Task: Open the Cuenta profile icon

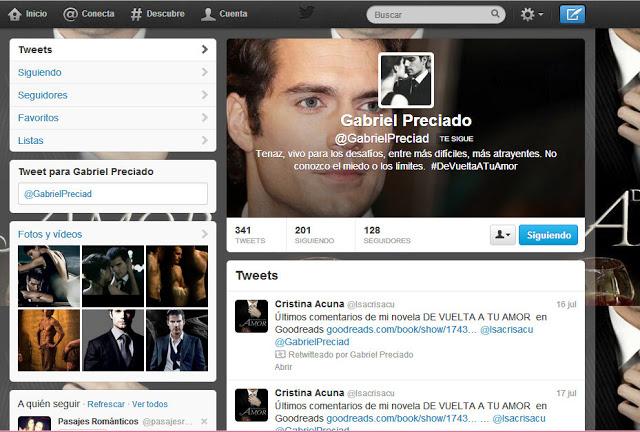Action: point(207,14)
